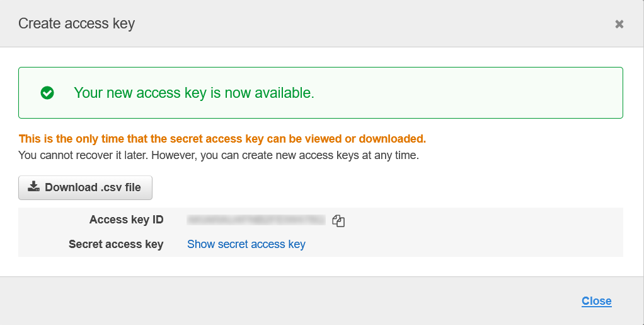Image resolution: width=644 pixels, height=325 pixels.
Task: Copy the Access key ID to clipboard
Action: point(338,220)
